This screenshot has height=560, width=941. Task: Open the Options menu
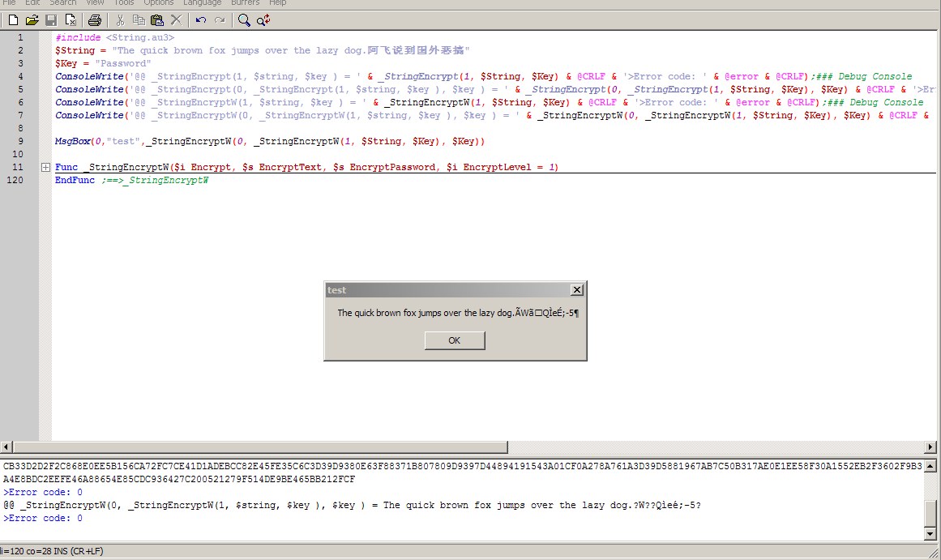(158, 3)
